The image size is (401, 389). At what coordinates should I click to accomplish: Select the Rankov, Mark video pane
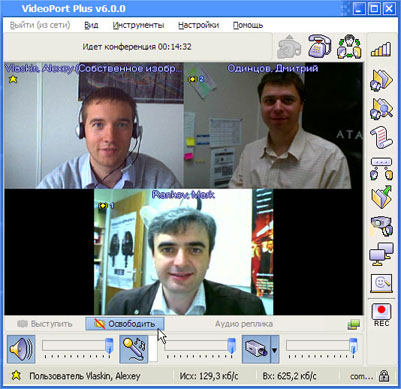183,252
